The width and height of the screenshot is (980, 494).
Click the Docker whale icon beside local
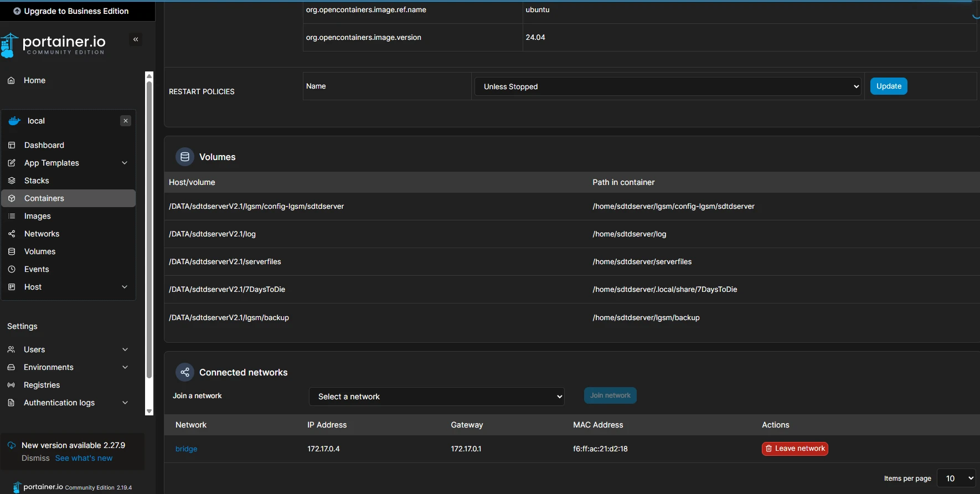click(x=14, y=121)
